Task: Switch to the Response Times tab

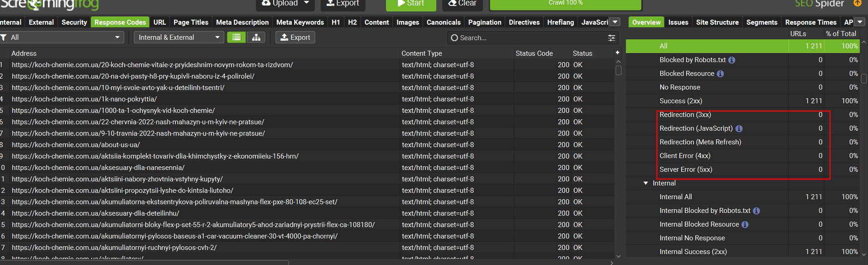Action: 810,22
